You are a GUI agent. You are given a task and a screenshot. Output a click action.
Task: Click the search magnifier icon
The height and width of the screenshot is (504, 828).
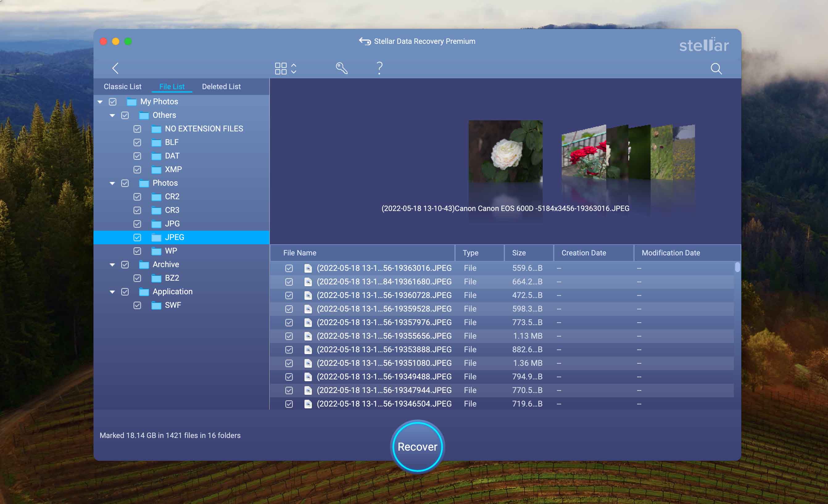click(x=716, y=68)
